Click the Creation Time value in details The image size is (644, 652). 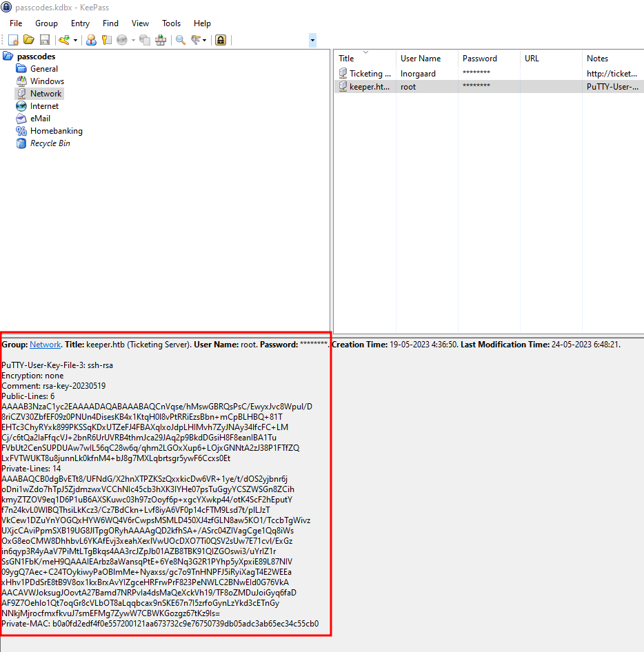tap(423, 345)
